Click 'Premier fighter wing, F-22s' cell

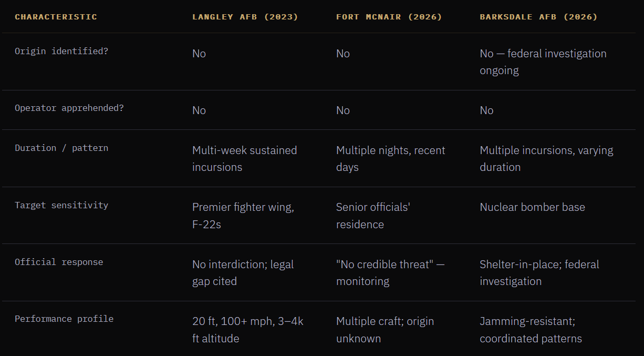[x=243, y=216]
